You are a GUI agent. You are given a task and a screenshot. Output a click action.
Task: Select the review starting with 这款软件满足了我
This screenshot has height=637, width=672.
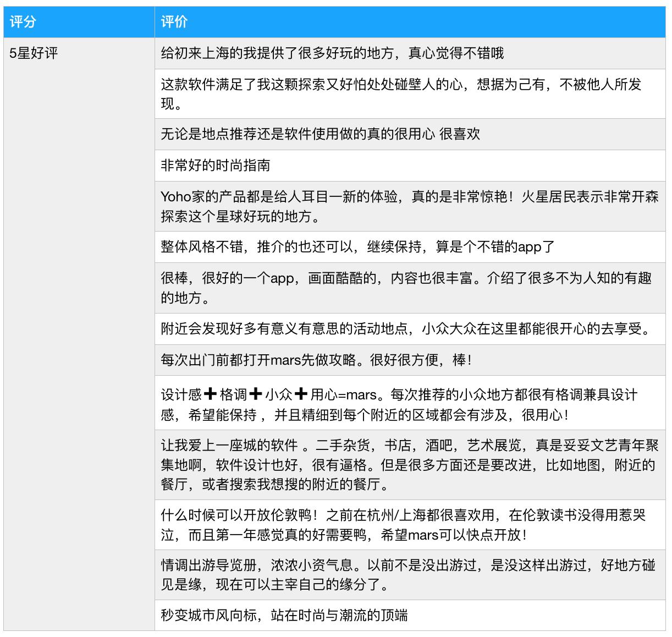pos(400,94)
